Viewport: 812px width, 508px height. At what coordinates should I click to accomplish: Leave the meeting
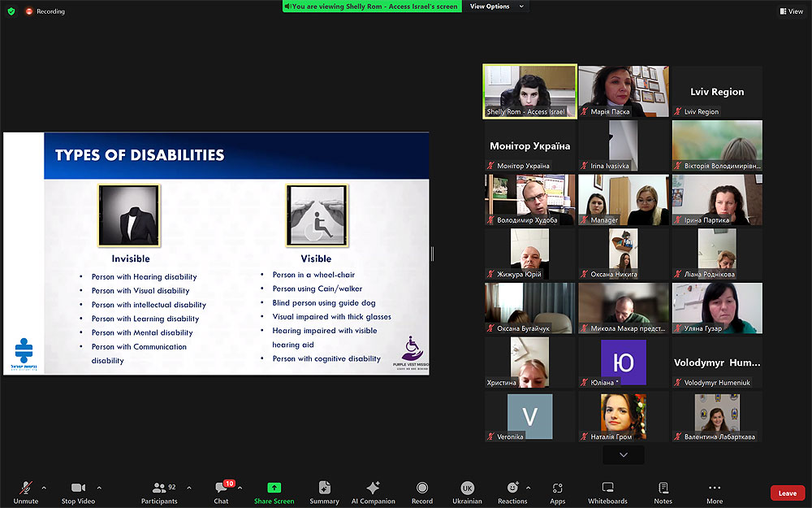click(x=787, y=493)
